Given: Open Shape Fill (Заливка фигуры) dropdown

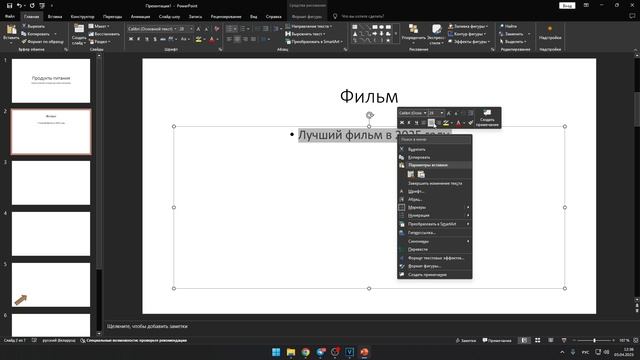Looking at the screenshot, I should (x=468, y=26).
